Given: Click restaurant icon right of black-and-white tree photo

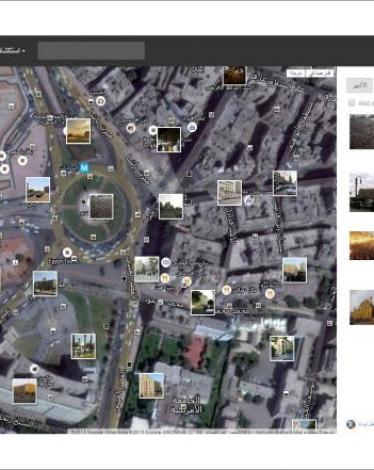Looking at the screenshot, I should [164, 277].
